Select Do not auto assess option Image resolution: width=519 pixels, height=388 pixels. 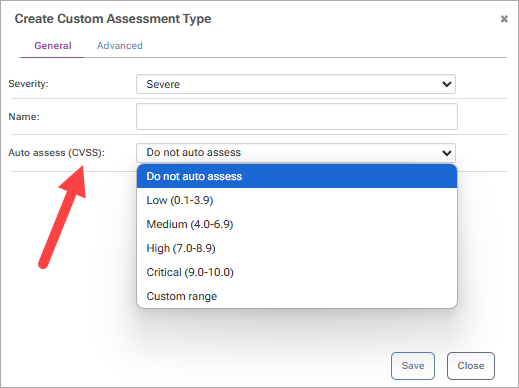point(297,176)
